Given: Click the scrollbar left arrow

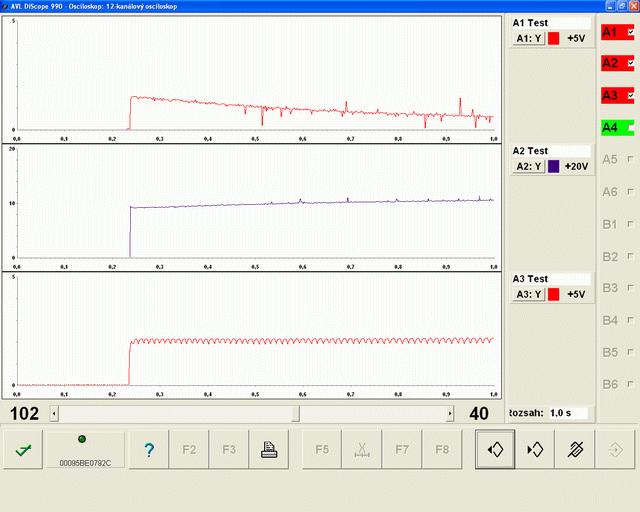Looking at the screenshot, I should (x=54, y=413).
